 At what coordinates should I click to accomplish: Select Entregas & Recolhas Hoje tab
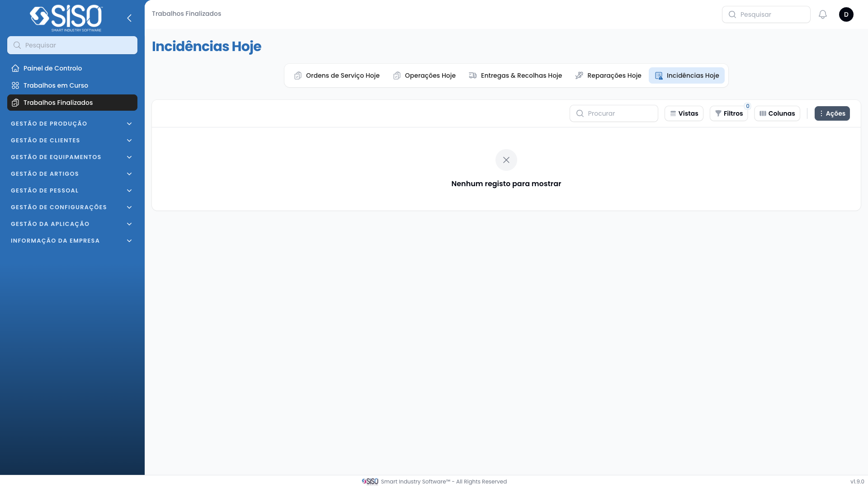point(515,75)
